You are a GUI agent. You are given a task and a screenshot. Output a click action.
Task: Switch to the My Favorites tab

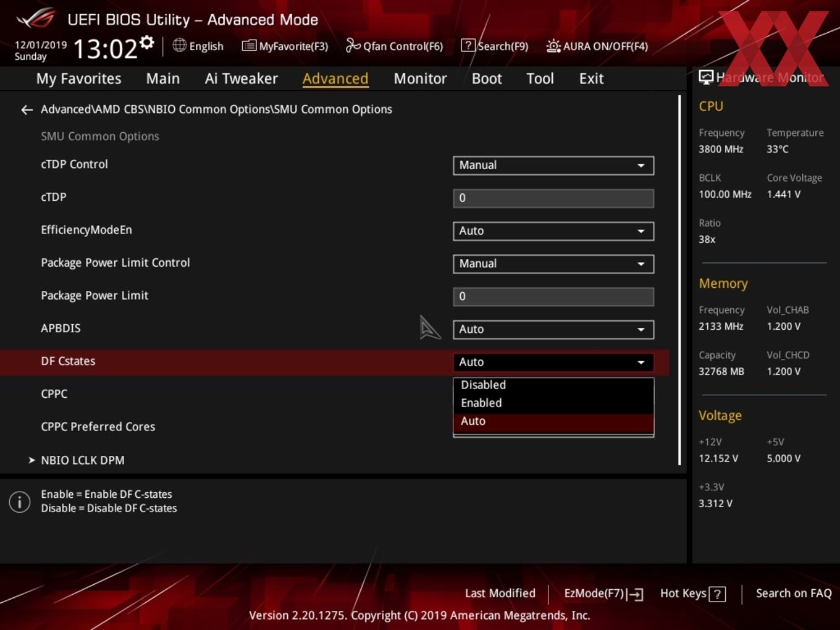point(78,78)
